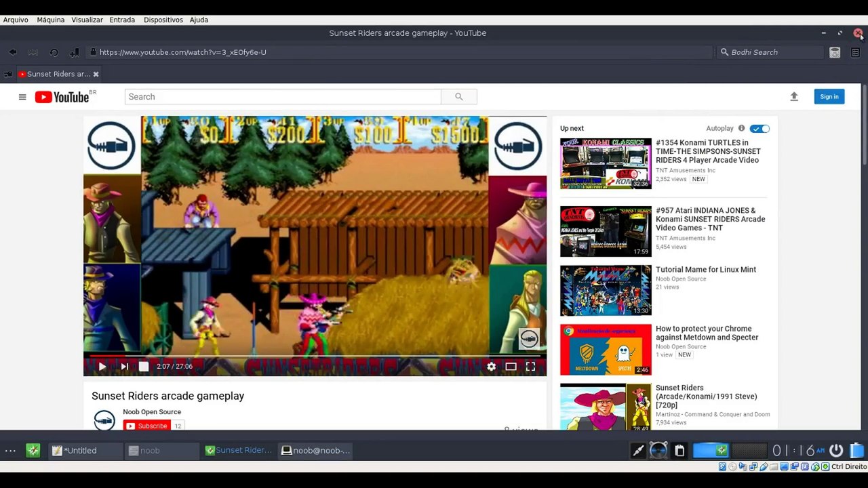Open the player settings gear
The width and height of the screenshot is (868, 488).
tap(492, 367)
